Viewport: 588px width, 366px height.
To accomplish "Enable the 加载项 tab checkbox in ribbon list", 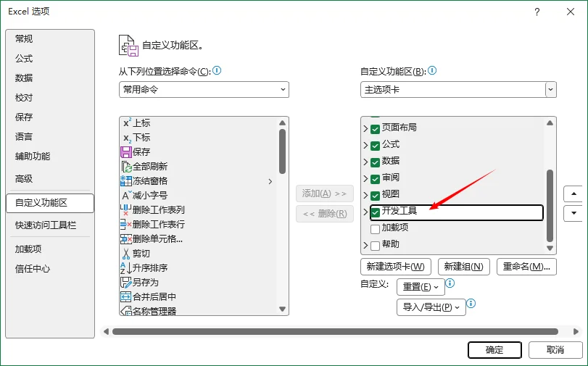I will coord(375,229).
